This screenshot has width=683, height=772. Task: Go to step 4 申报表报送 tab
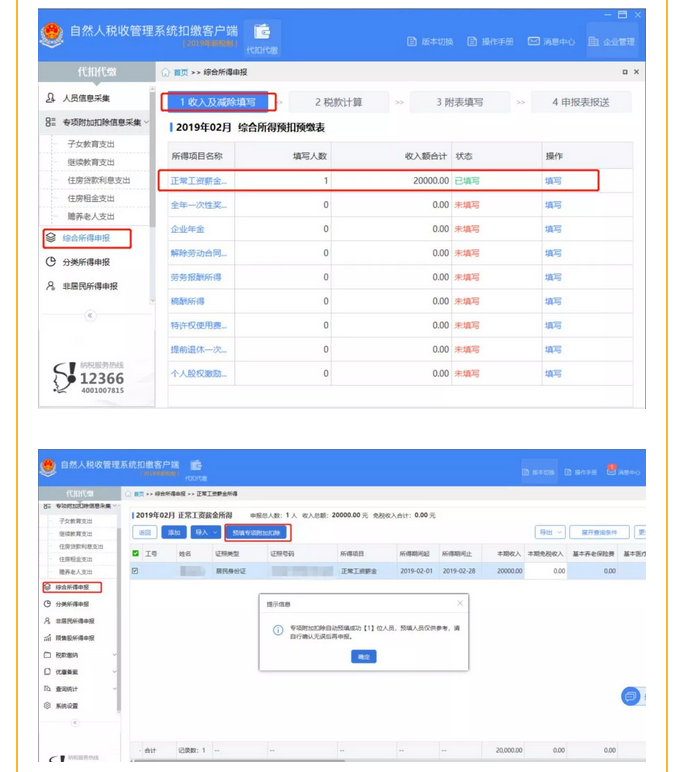click(x=580, y=102)
